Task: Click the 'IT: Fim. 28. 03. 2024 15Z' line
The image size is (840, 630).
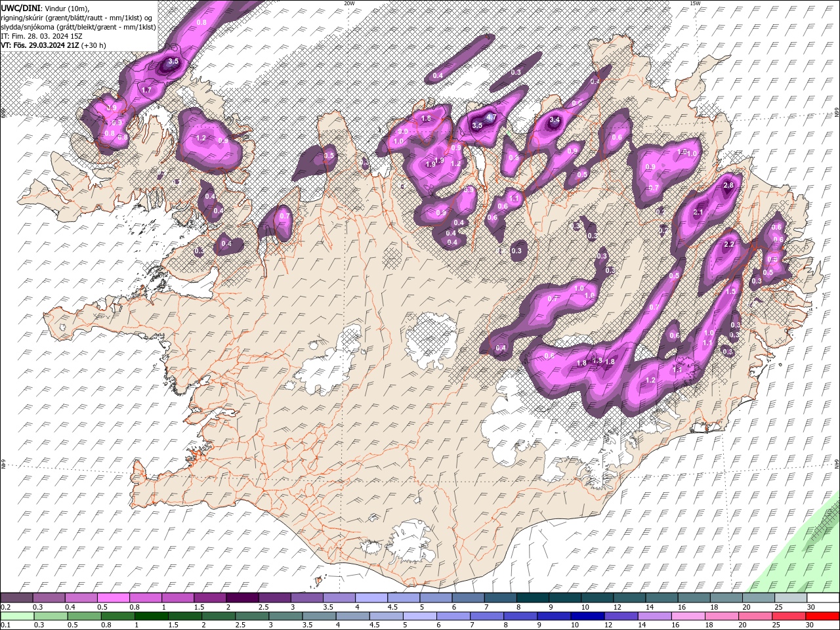Action: 41,36
